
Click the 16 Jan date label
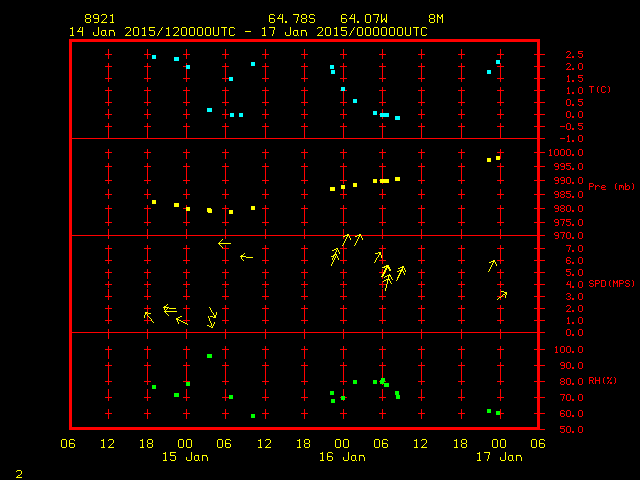click(x=342, y=457)
